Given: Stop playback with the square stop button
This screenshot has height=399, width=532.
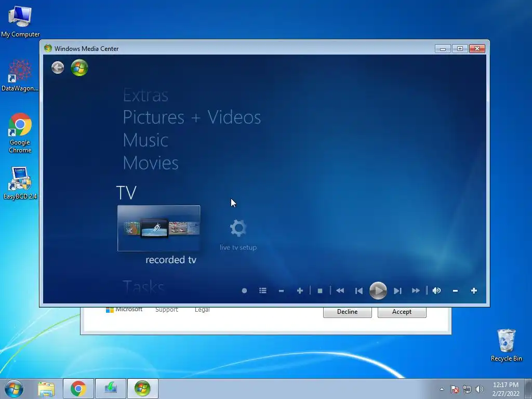Looking at the screenshot, I should coord(320,291).
